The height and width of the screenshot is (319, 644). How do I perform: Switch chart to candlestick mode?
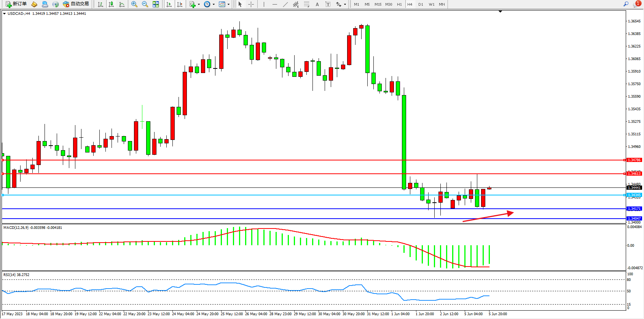click(x=111, y=4)
